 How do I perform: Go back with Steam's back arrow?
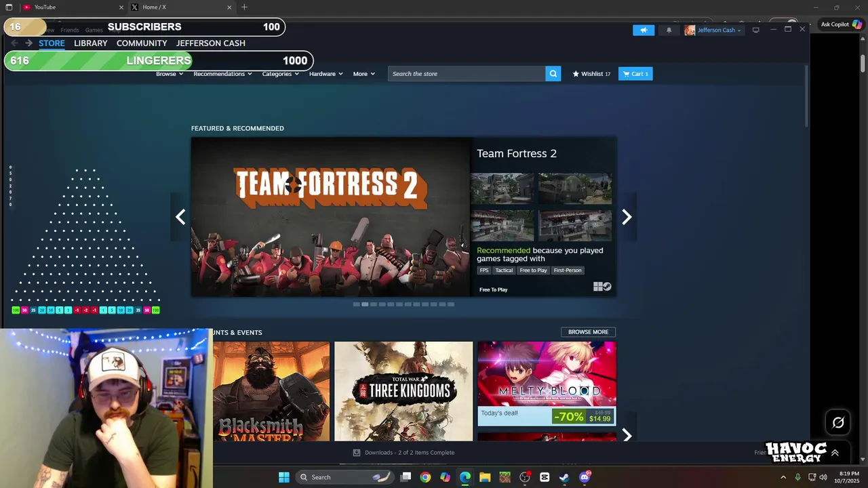pyautogui.click(x=15, y=43)
